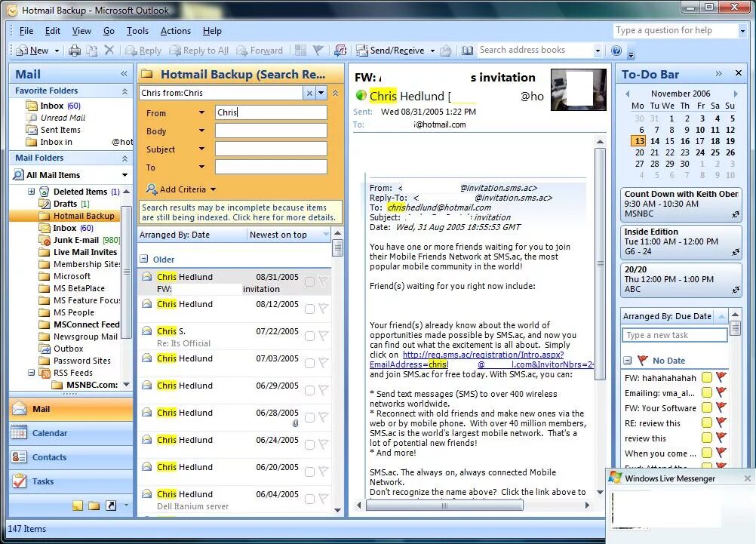
Task: Toggle category box for 08/12/2005 Chris Hedlund email
Action: coord(309,309)
